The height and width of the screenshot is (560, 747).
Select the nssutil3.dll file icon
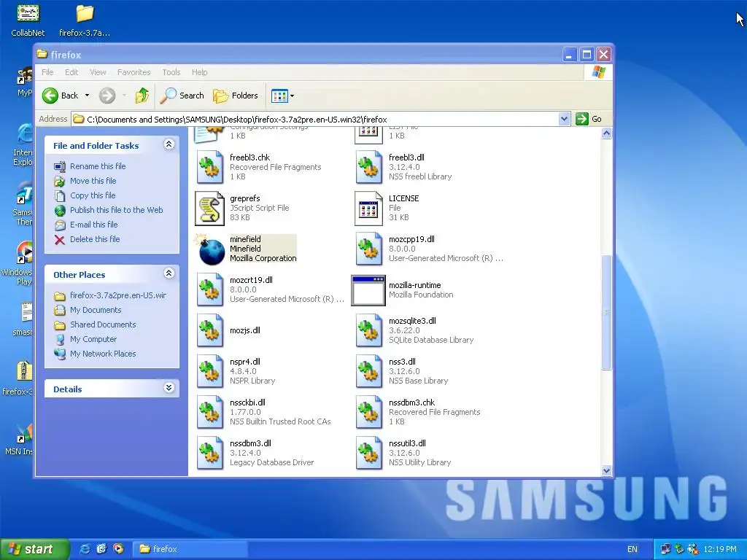(x=368, y=454)
